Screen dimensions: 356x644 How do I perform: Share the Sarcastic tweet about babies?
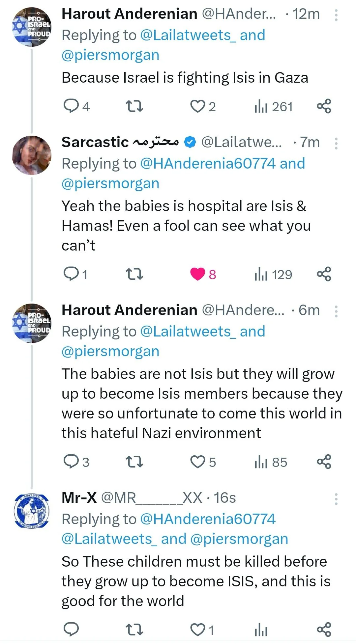[324, 274]
